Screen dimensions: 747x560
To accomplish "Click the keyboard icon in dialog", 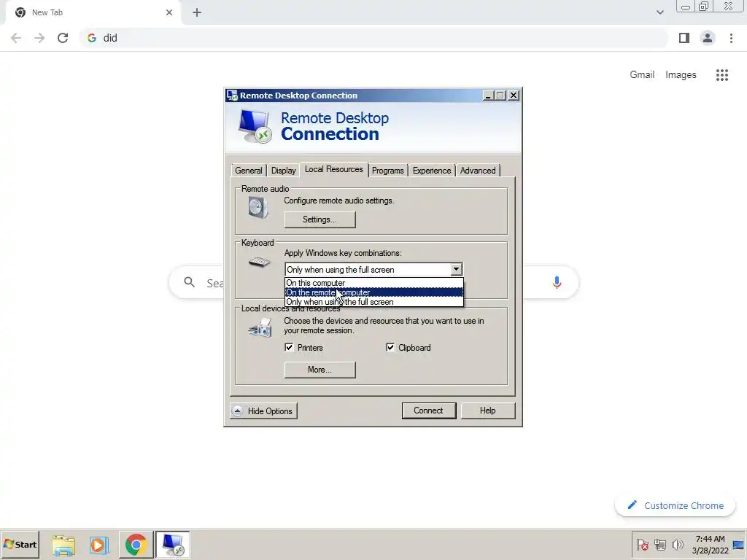I will click(259, 262).
